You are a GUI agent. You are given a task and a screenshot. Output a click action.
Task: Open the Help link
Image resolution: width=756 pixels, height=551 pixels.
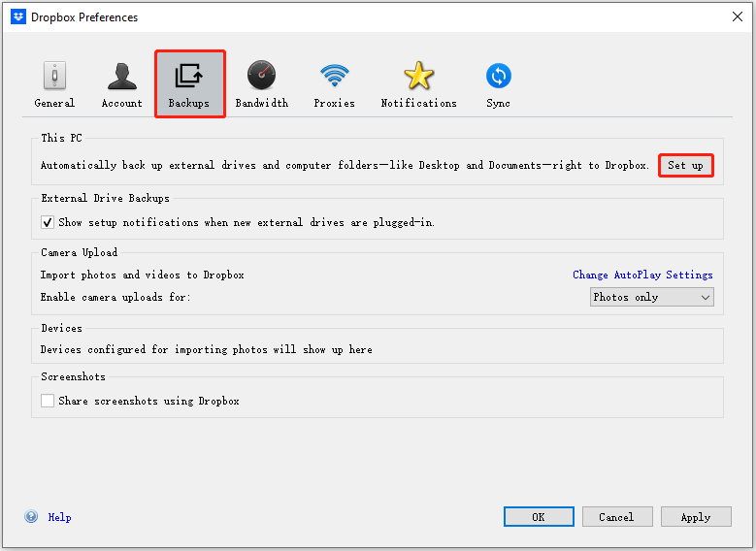point(60,517)
